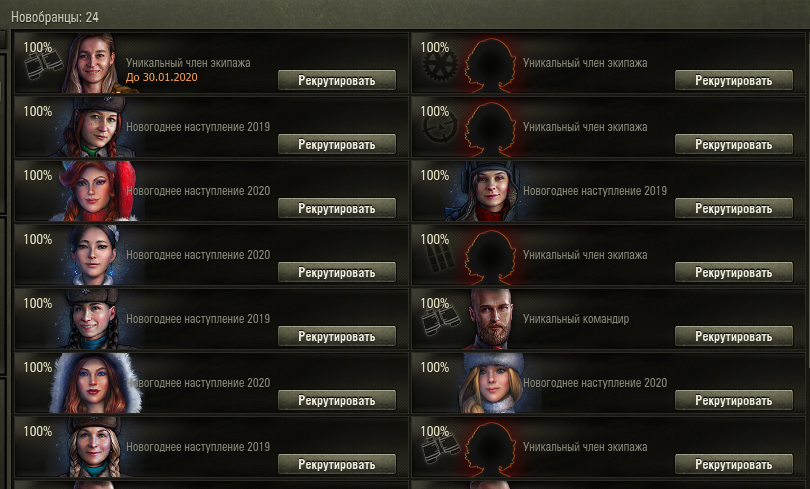This screenshot has width=810, height=489.
Task: Click the loader shells role icon
Action: (439, 258)
